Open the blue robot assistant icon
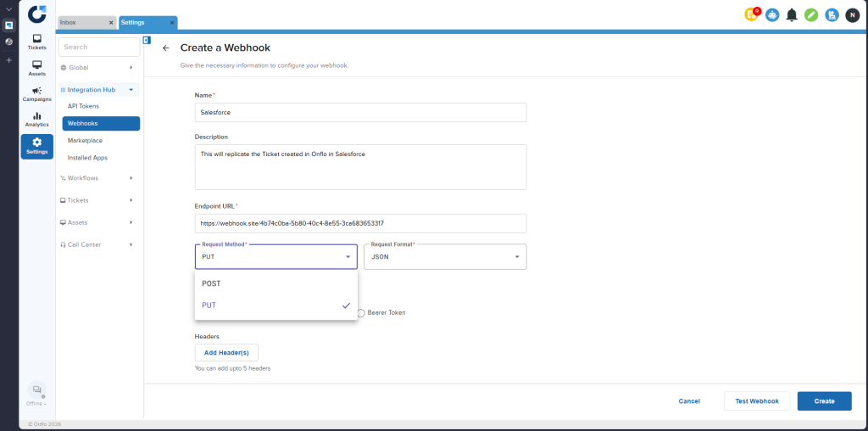Viewport: 868px width, 431px height. 772,15
